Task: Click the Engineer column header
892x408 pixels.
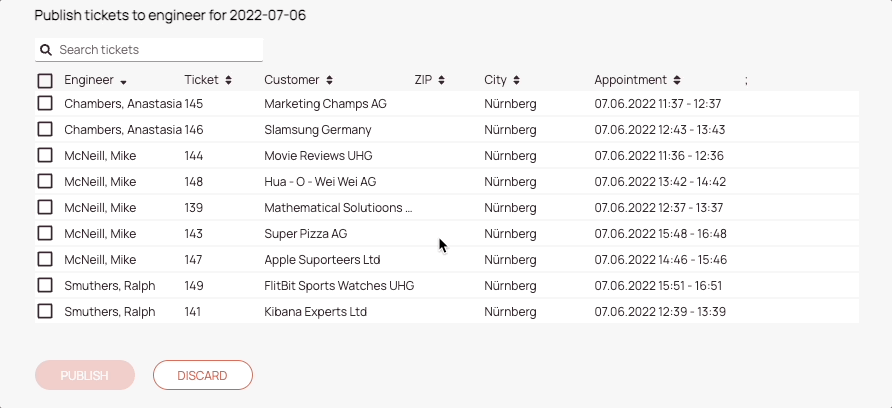Action: 89,80
